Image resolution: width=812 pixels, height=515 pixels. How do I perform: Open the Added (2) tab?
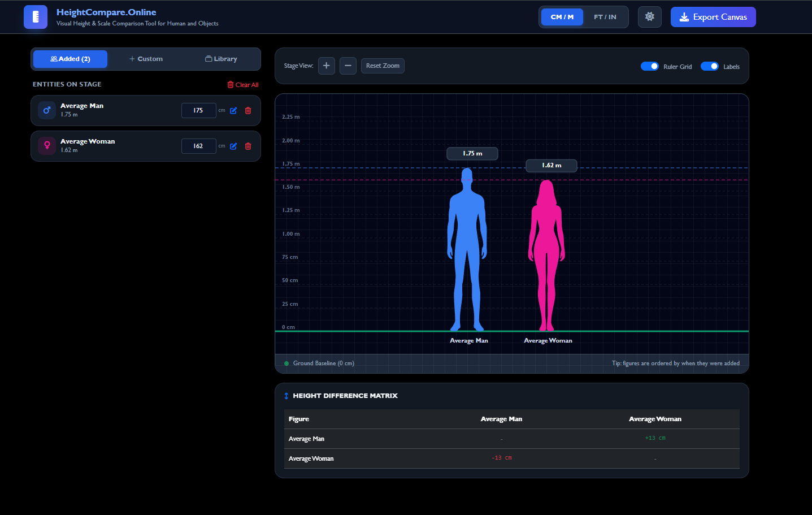click(70, 59)
